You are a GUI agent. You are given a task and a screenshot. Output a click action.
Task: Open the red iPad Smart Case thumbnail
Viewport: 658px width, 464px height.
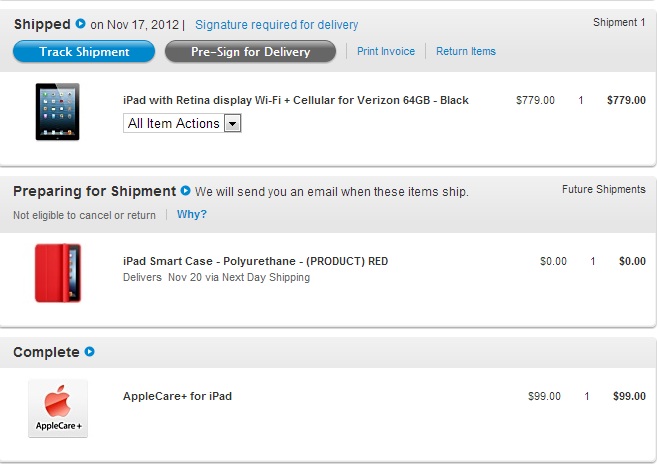[x=57, y=273]
